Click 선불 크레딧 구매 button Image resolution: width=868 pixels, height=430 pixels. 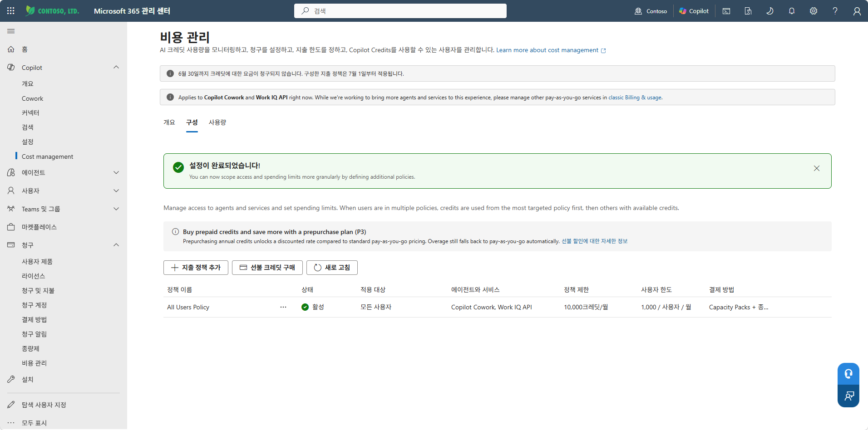coord(267,268)
